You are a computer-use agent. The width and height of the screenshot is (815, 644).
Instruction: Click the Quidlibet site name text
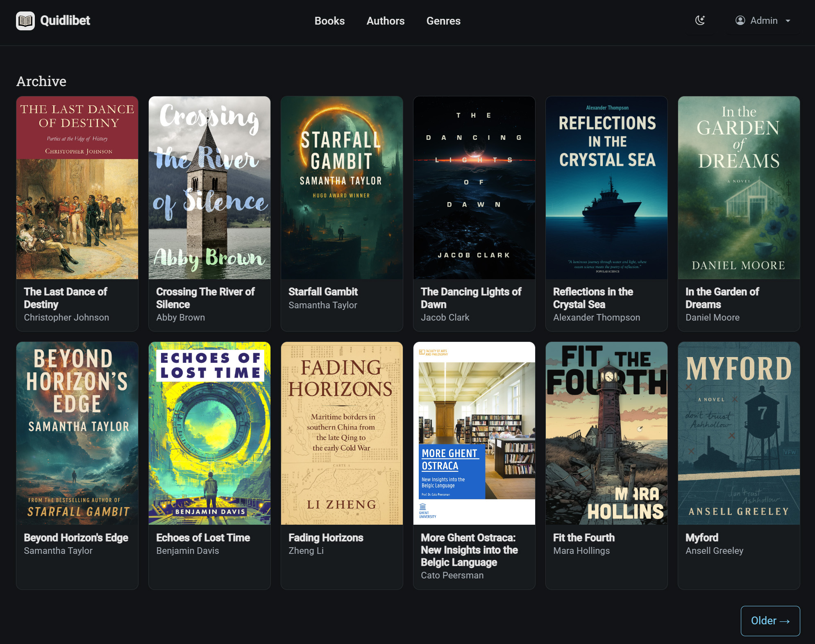(x=65, y=20)
